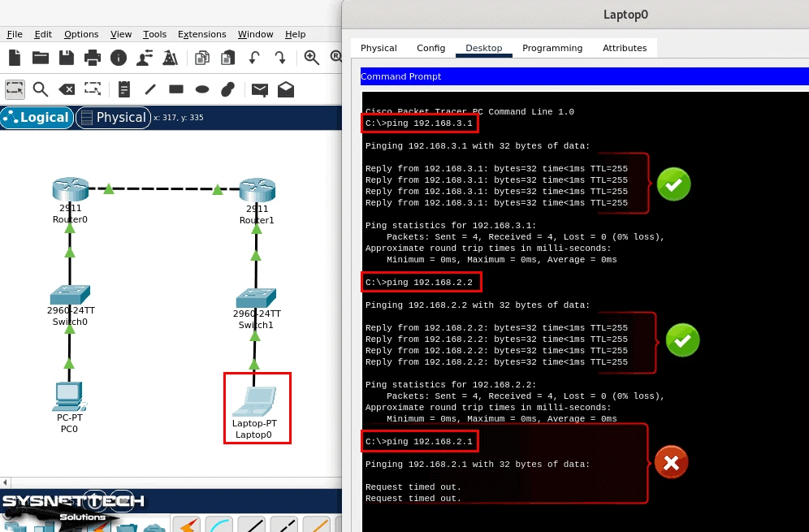Viewport: 809px width, 532px height.
Task: Select the Add Complex PDU tool
Action: [286, 89]
